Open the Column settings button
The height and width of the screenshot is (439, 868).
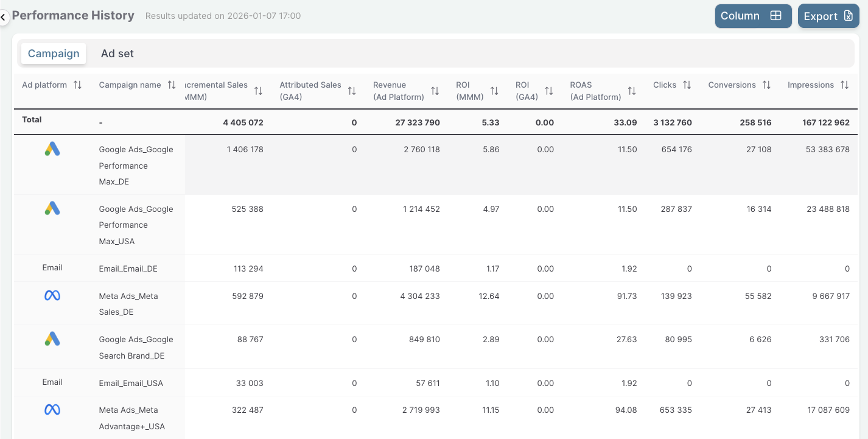(x=752, y=16)
